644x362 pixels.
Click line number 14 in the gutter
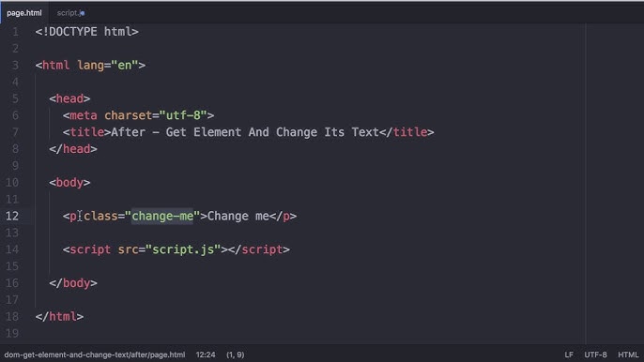pyautogui.click(x=12, y=249)
